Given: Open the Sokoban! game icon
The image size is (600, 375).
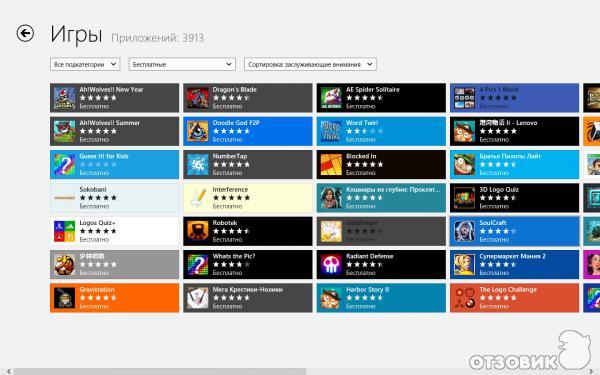Looking at the screenshot, I should tap(64, 198).
